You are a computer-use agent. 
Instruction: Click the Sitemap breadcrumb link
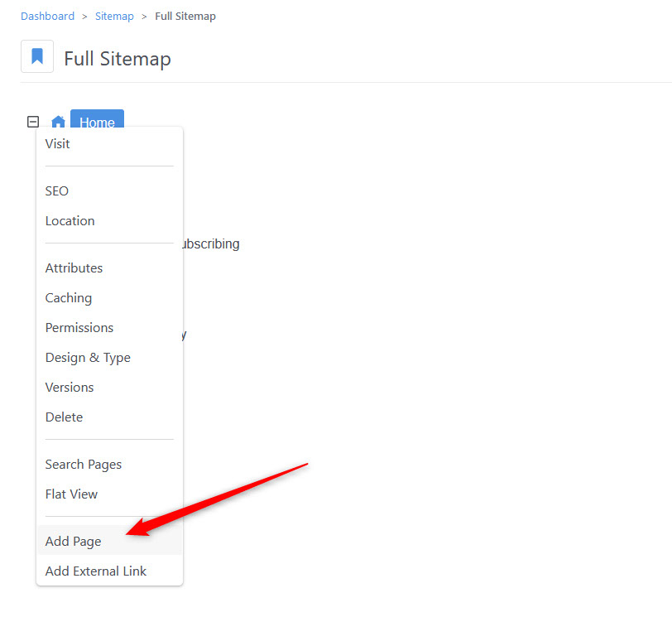pyautogui.click(x=114, y=16)
